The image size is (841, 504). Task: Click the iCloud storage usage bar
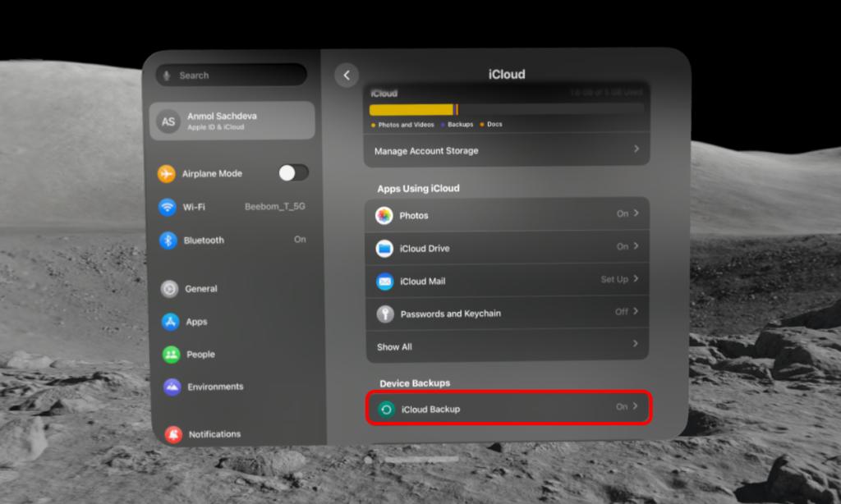tap(507, 110)
